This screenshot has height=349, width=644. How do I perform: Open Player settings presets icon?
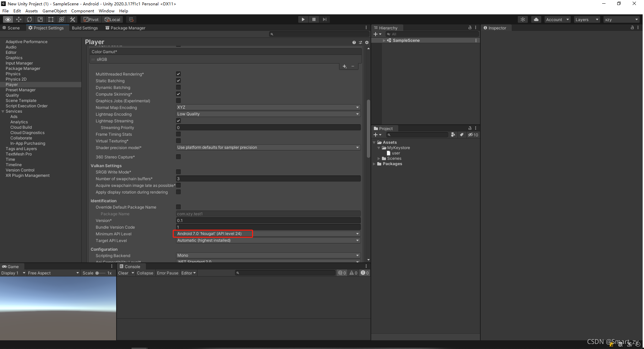tap(360, 42)
